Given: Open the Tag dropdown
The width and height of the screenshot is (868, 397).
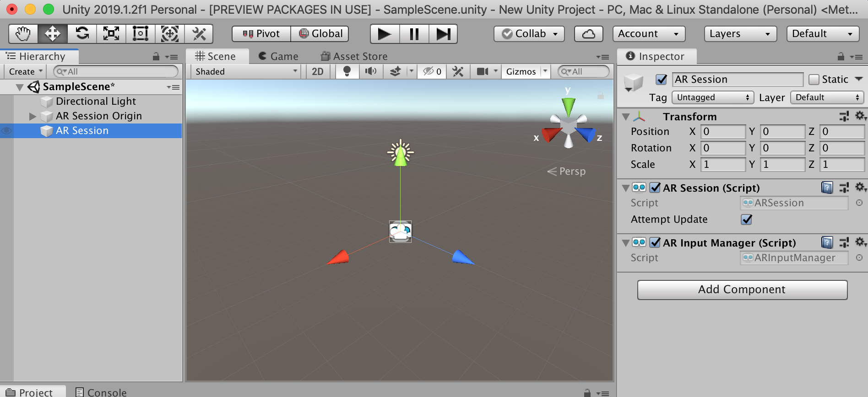Looking at the screenshot, I should coord(712,97).
